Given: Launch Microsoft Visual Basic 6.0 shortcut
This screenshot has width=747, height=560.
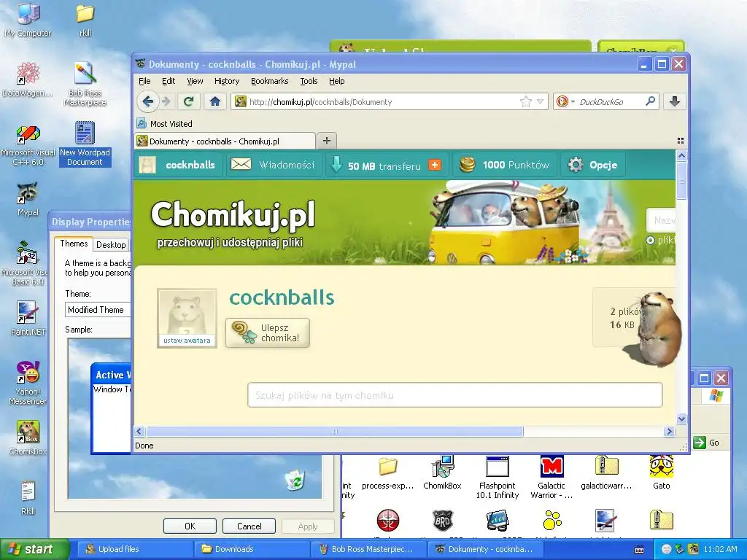Looking at the screenshot, I should pos(28,262).
